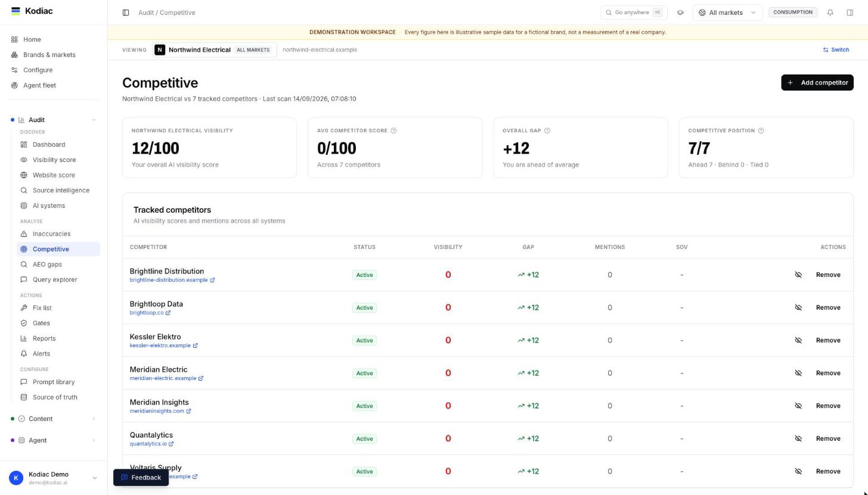
Task: Hide Meridian Insights competitor
Action: pos(798,406)
